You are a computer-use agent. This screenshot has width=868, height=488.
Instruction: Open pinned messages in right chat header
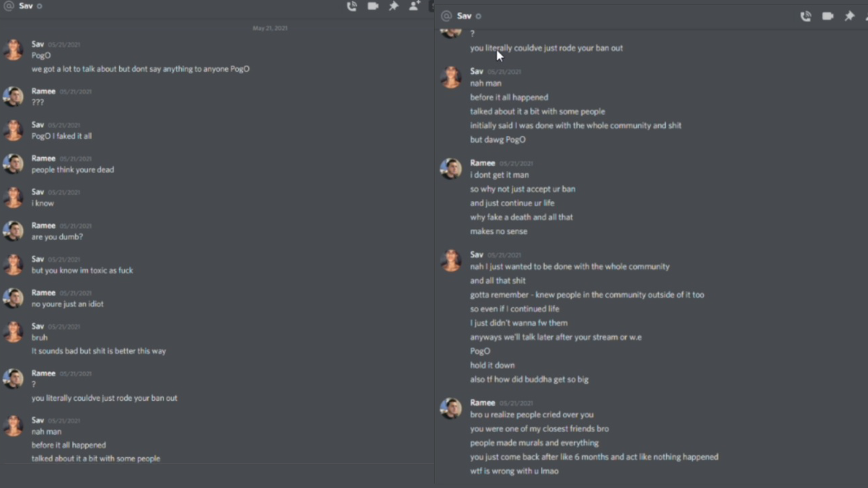tap(849, 16)
